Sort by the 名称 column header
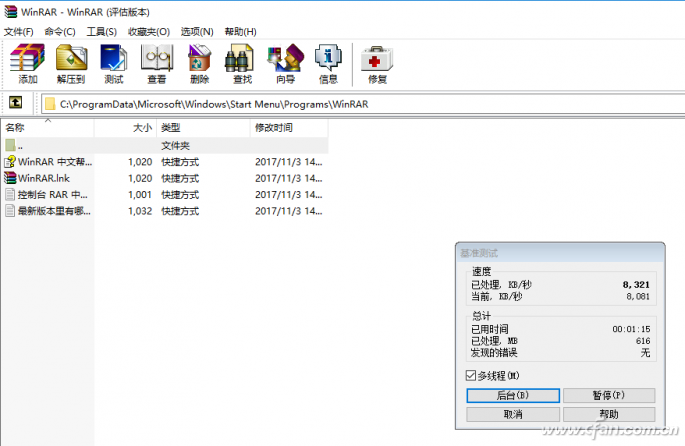This screenshot has height=446, width=685. [47, 128]
